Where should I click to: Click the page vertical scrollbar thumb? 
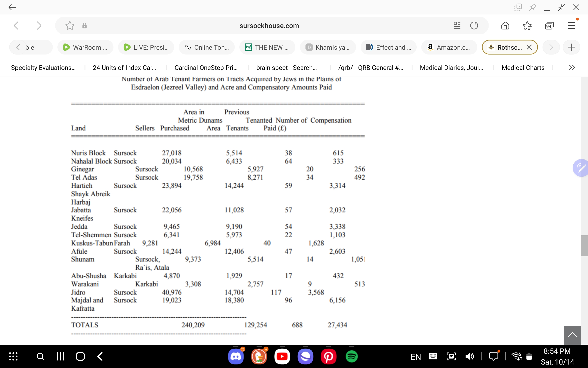(x=584, y=246)
